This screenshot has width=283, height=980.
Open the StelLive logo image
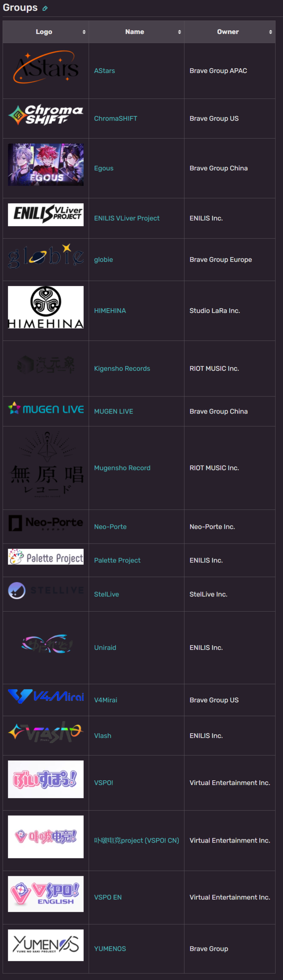point(46,591)
